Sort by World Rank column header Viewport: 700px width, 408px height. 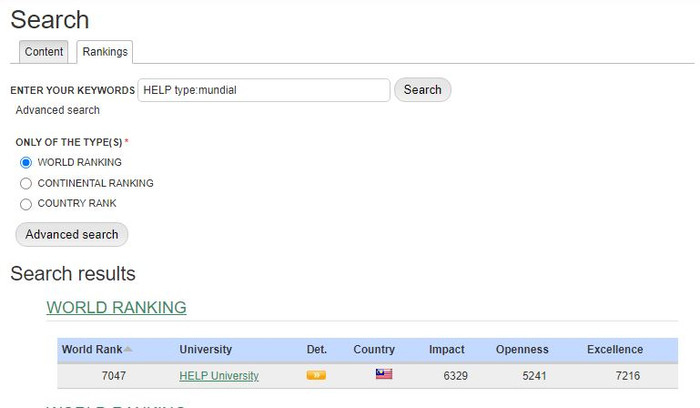[x=92, y=349]
